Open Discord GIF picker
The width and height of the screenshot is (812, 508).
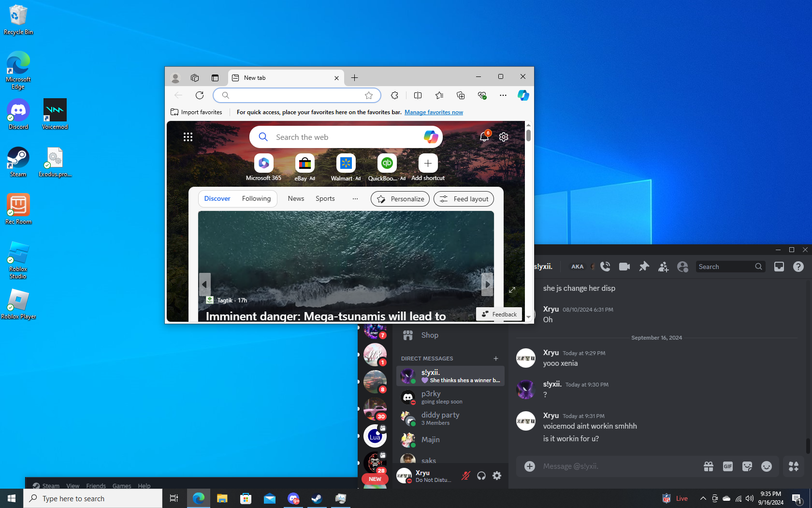tap(728, 466)
